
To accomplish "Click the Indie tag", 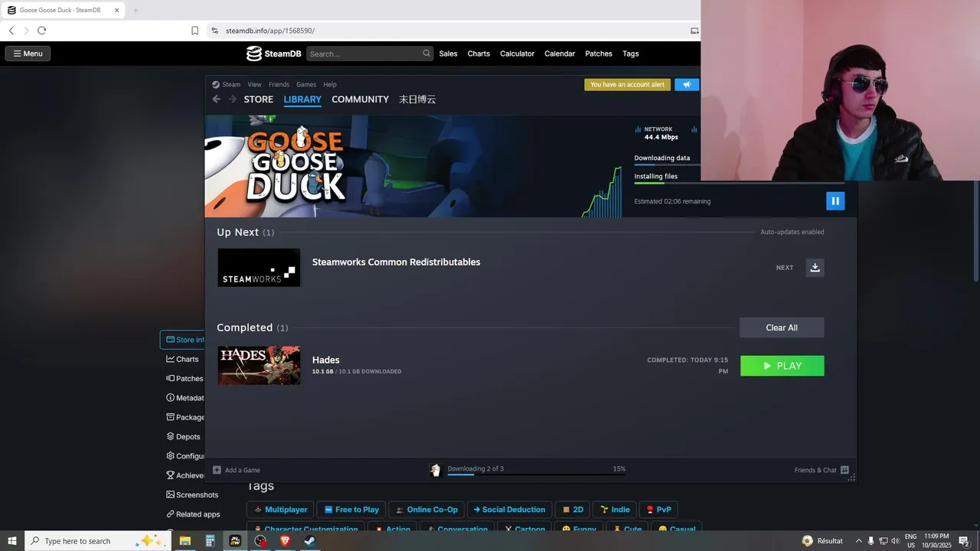I will coord(615,510).
